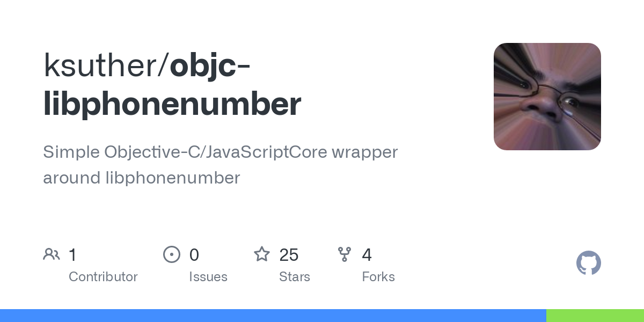Click the contributors people icon
Viewport: 644px width, 322px height.
point(52,254)
